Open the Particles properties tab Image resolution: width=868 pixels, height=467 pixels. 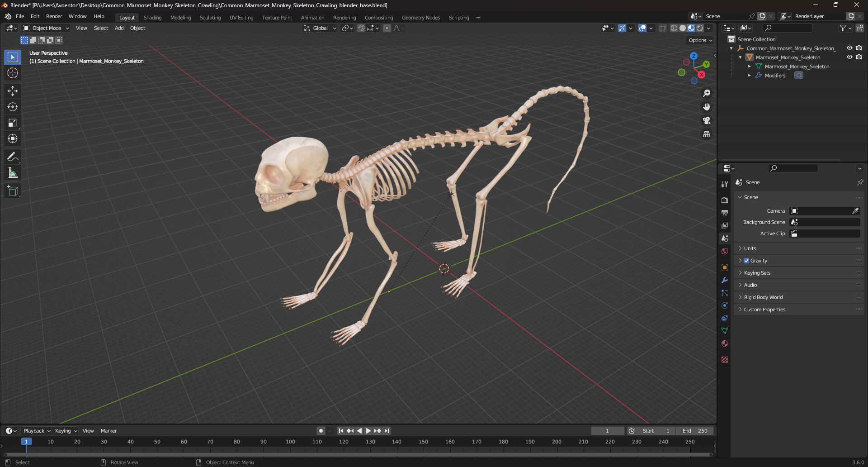725,293
